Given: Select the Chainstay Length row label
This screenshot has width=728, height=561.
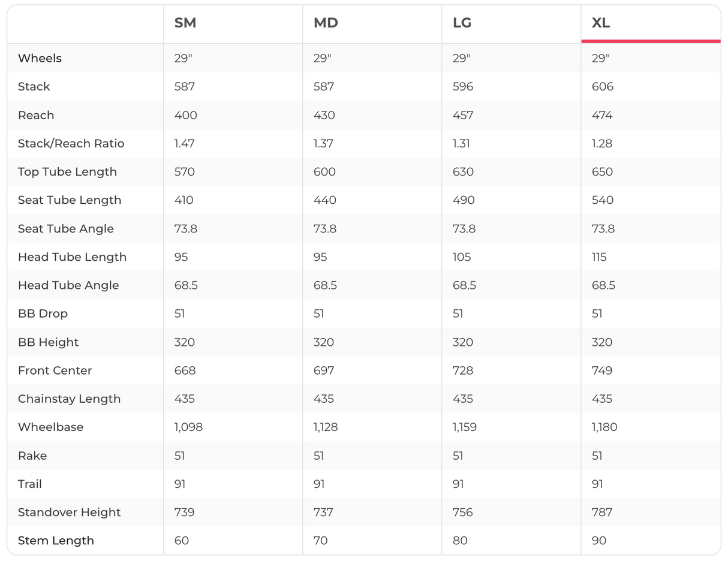Looking at the screenshot, I should tap(69, 399).
